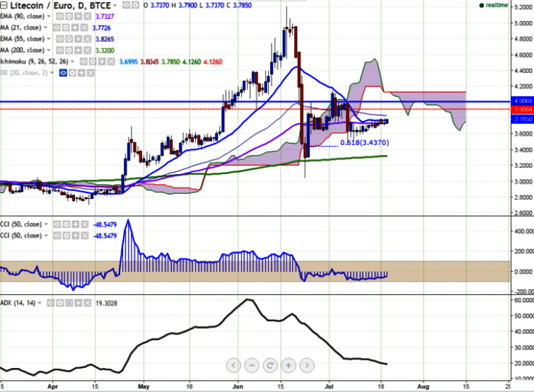534x392 pixels.
Task: Open BB (20, close, 2) settings gear
Action: 72,73
